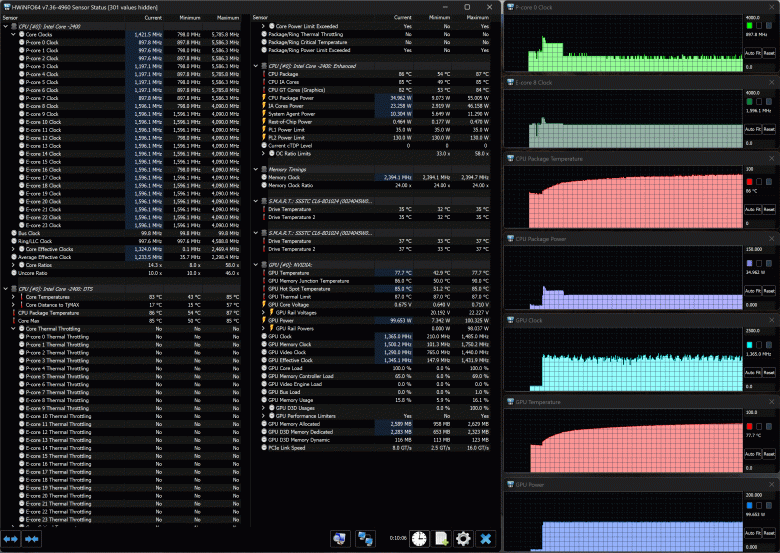Click the lightning icon beside CPU Package Power row
The width and height of the screenshot is (780, 553).
click(x=264, y=98)
